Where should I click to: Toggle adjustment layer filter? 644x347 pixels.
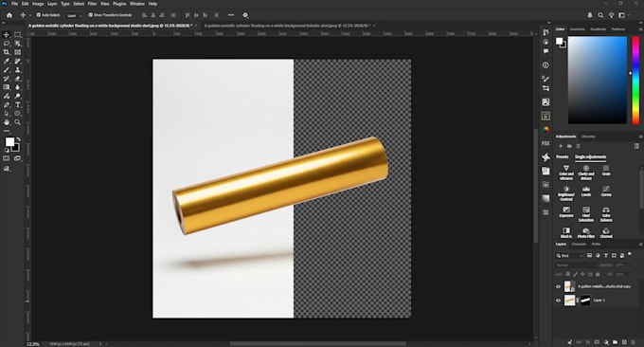pos(598,255)
